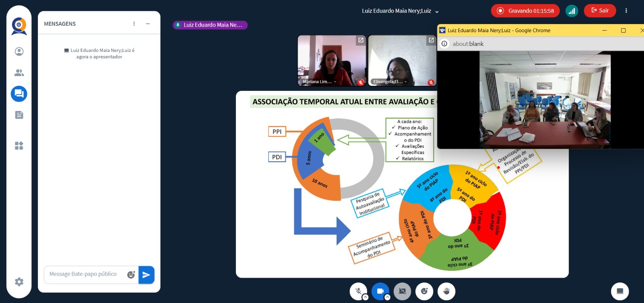644x303 pixels.
Task: Toggle the screen share button
Action: (x=402, y=291)
